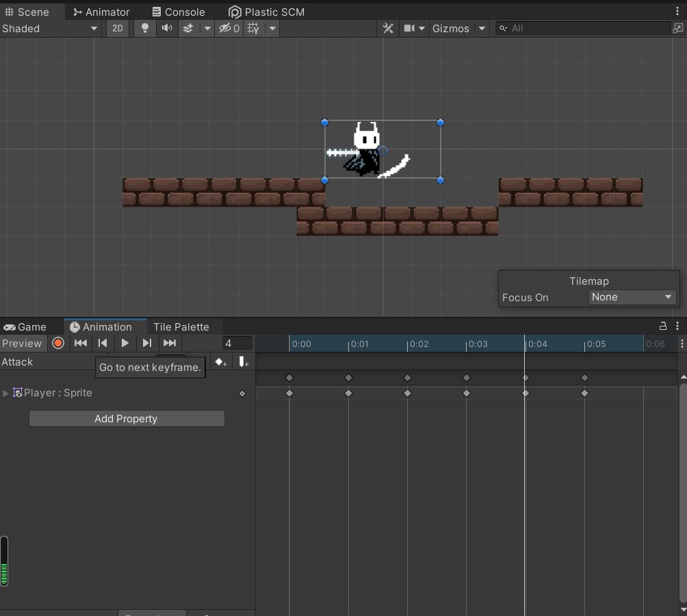Open the Shaded draw mode dropdown

49,29
